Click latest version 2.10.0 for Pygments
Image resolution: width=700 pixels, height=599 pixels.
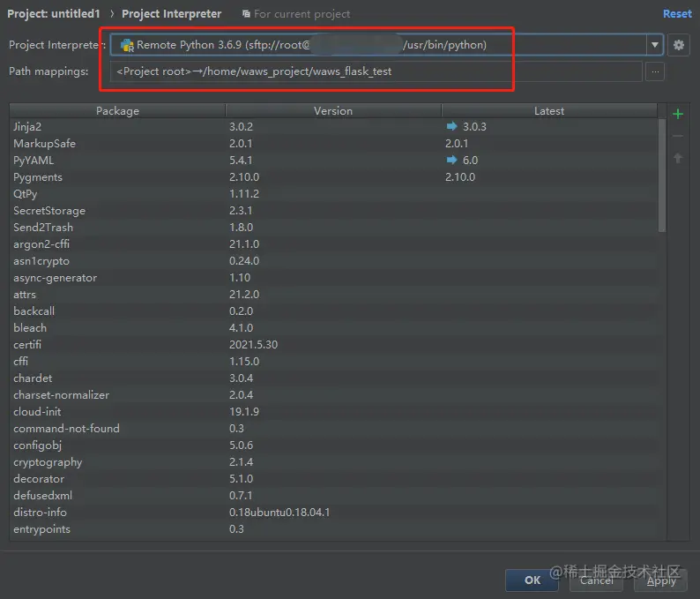(460, 177)
